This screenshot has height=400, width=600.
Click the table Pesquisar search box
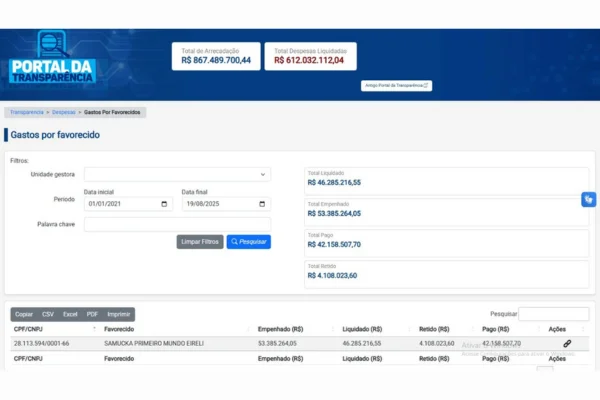[555, 314]
